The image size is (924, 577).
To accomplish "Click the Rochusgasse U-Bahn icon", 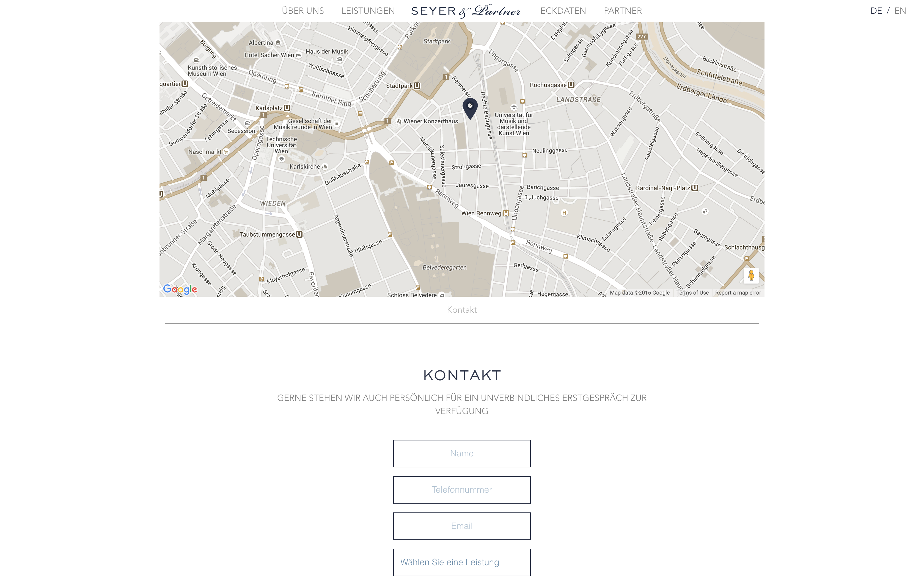I will pos(571,85).
